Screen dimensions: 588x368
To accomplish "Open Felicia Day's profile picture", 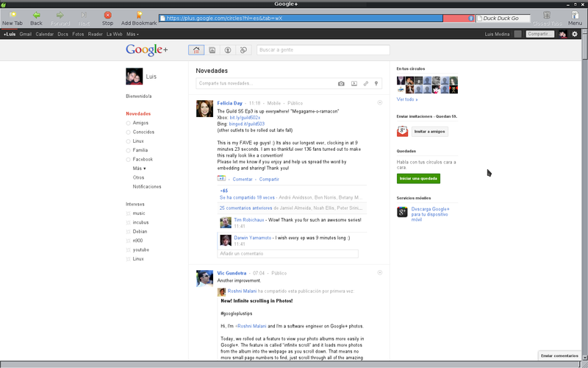I will coord(205,108).
